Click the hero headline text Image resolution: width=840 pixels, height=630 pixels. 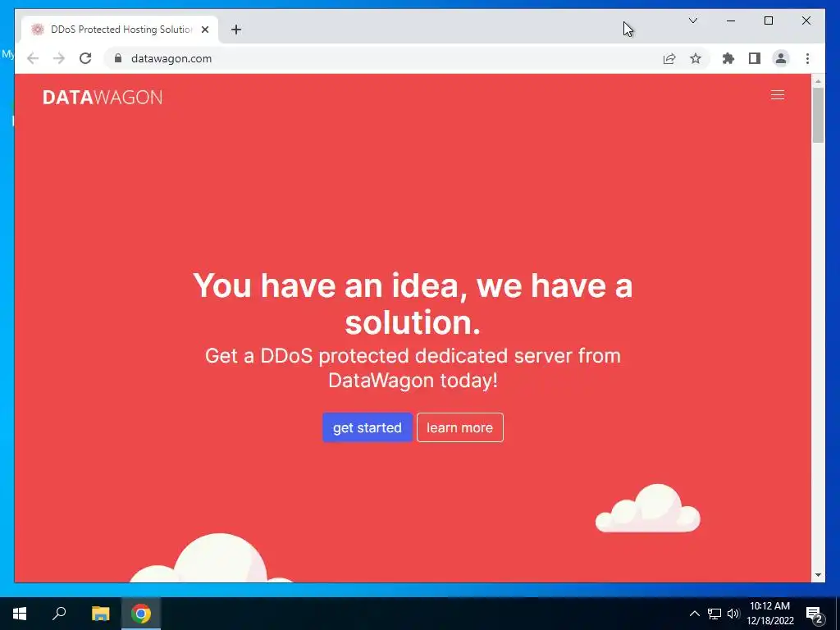coord(413,304)
